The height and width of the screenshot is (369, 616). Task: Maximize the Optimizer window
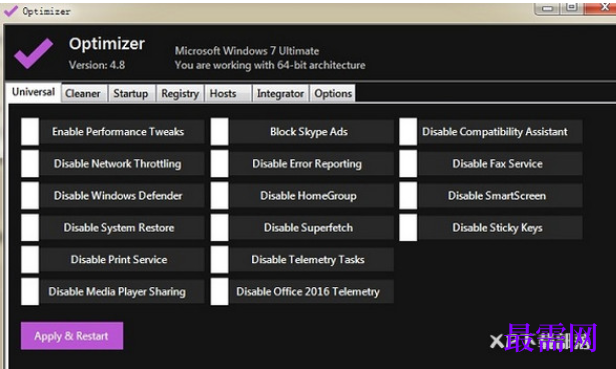pyautogui.click(x=572, y=8)
